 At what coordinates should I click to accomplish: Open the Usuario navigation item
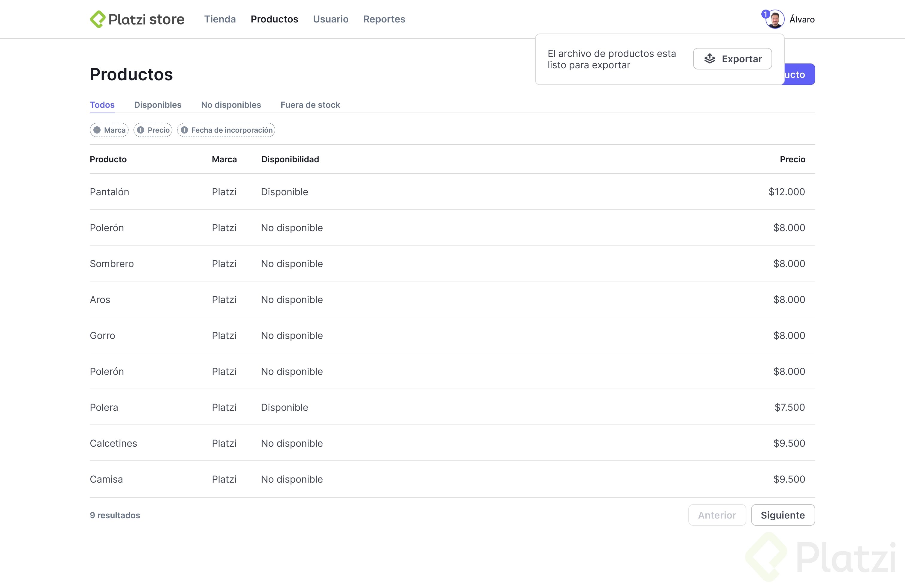click(x=330, y=19)
